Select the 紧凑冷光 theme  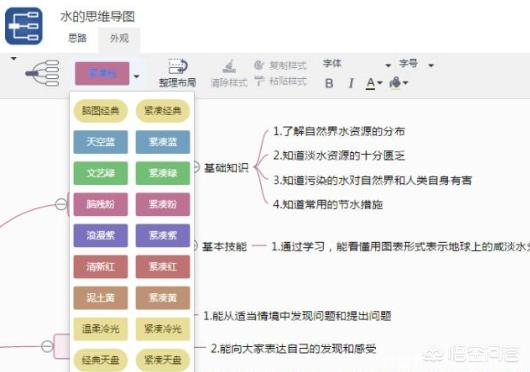click(x=163, y=329)
